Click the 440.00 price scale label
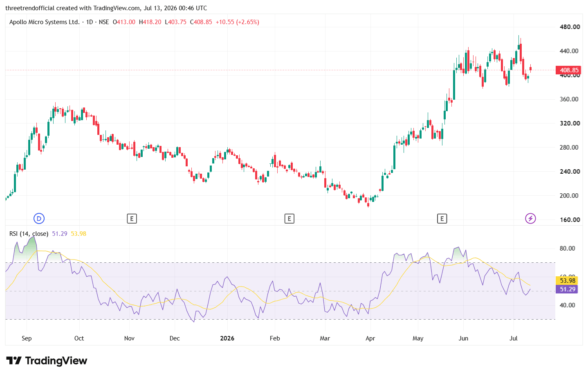Viewport: 588px width, 376px height. (x=570, y=51)
